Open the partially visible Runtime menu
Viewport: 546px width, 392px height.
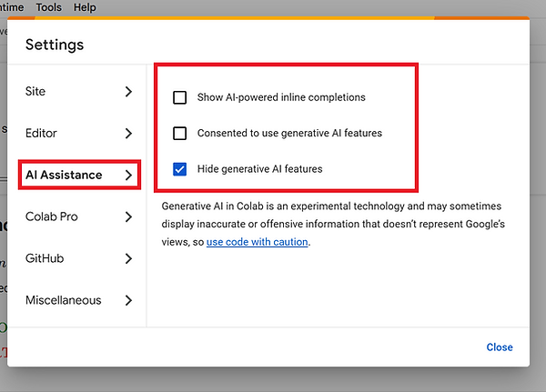[x=11, y=7]
